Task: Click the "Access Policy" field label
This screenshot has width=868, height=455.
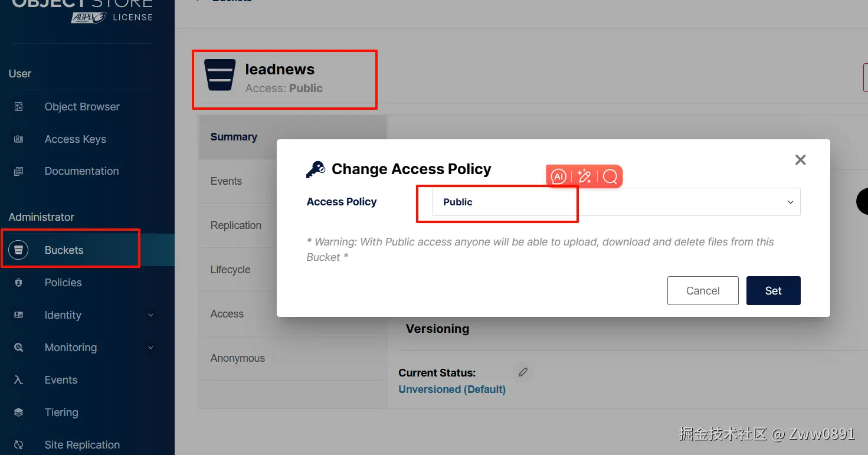Action: coord(342,202)
